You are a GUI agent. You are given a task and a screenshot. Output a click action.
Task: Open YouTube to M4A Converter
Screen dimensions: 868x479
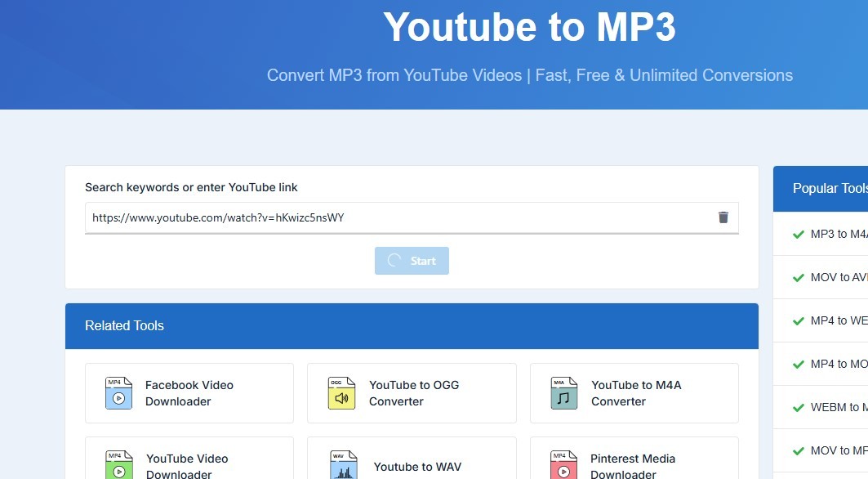(x=634, y=393)
